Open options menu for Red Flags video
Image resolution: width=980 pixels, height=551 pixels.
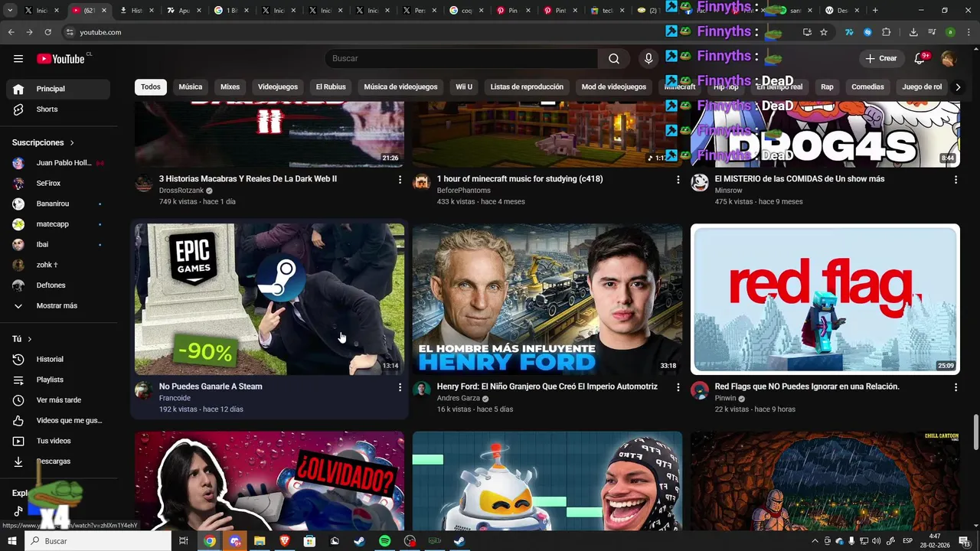pyautogui.click(x=955, y=387)
